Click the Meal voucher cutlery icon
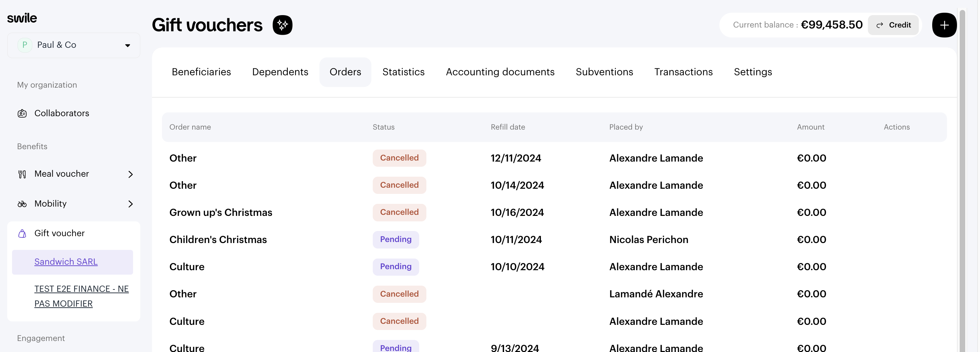This screenshot has width=980, height=352. click(22, 174)
